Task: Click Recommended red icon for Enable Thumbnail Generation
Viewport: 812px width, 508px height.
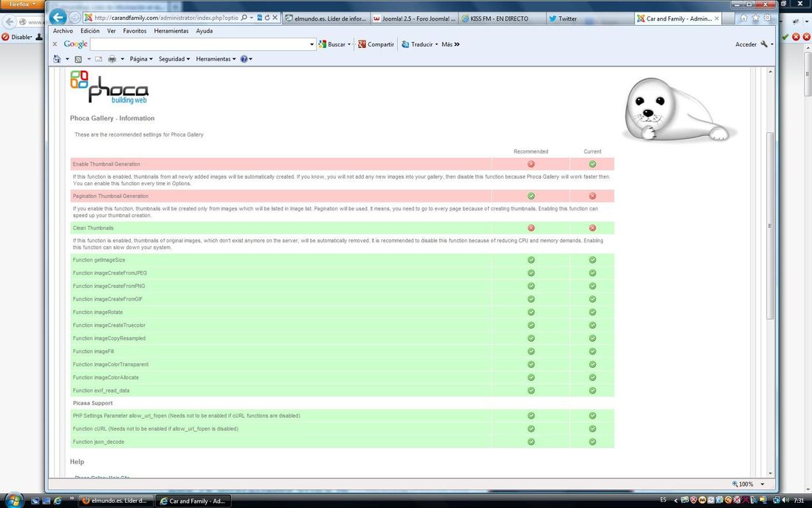Action: [x=531, y=164]
